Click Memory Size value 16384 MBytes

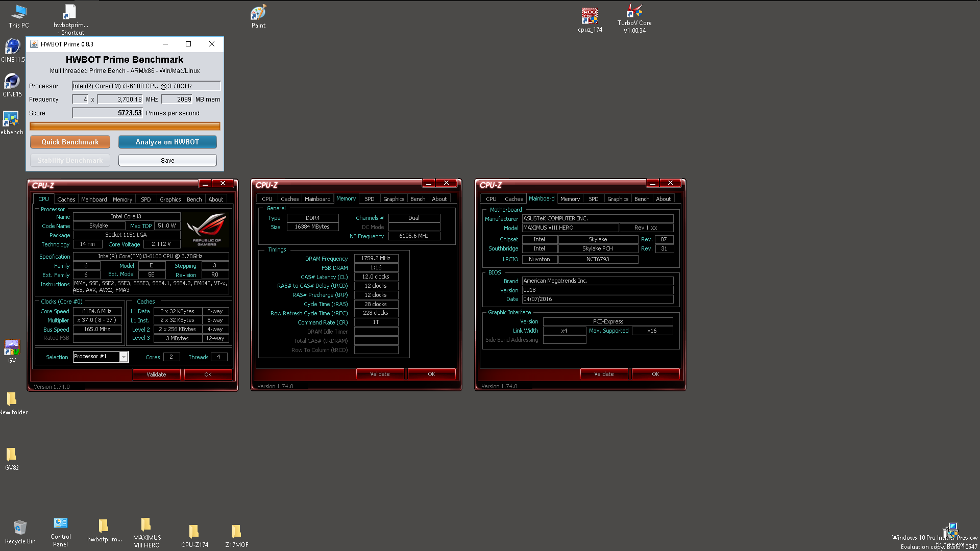312,227
